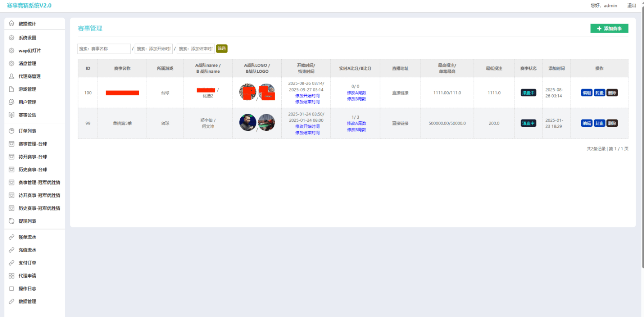
Task: Open 赛事管理-台球 in the sidebar
Action: pyautogui.click(x=33, y=144)
